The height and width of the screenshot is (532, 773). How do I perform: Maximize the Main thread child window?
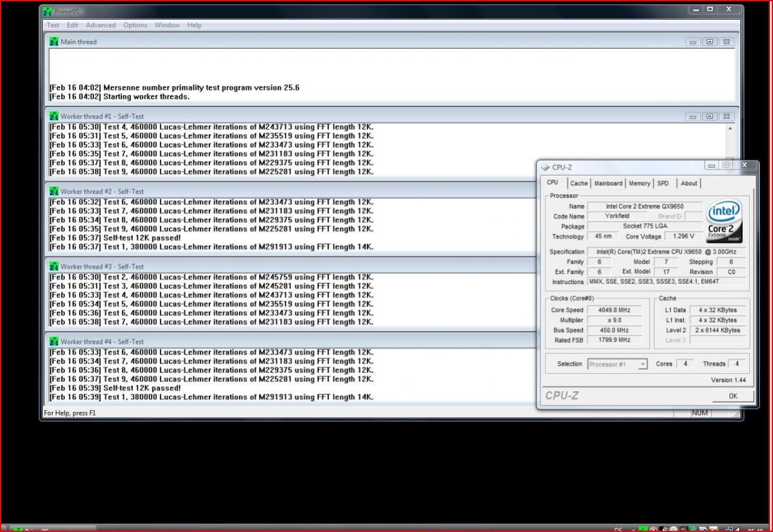[710, 42]
